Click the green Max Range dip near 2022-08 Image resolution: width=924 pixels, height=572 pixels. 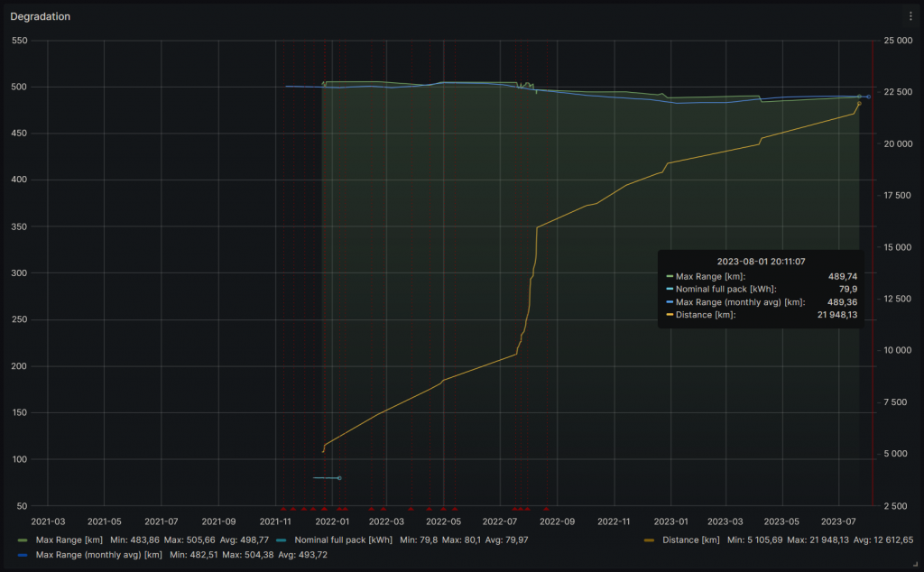[536, 92]
